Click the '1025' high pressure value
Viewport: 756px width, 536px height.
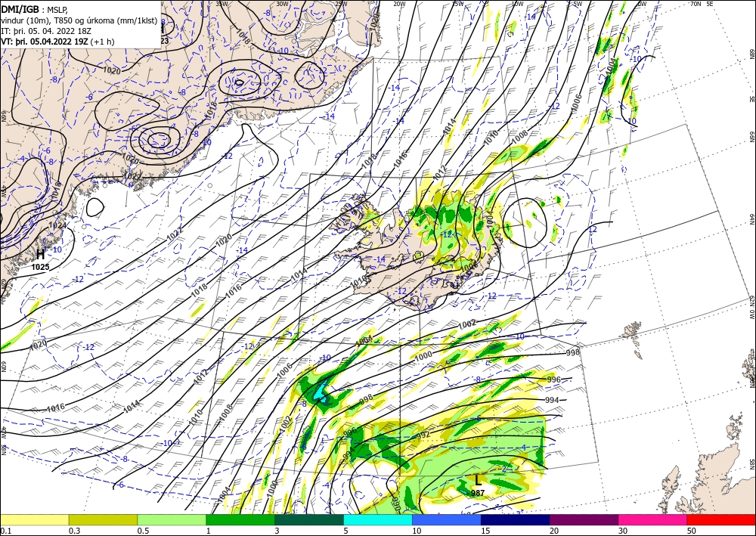pos(41,267)
